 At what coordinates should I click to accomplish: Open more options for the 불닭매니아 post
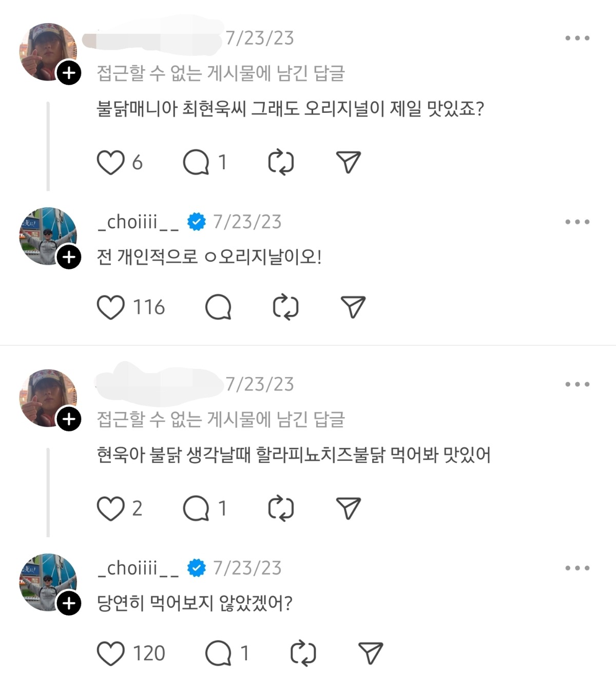[577, 38]
